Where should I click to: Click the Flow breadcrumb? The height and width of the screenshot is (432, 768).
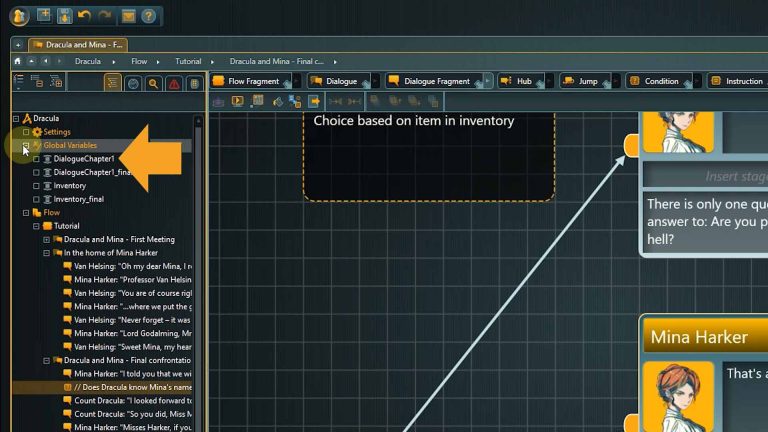pos(139,61)
